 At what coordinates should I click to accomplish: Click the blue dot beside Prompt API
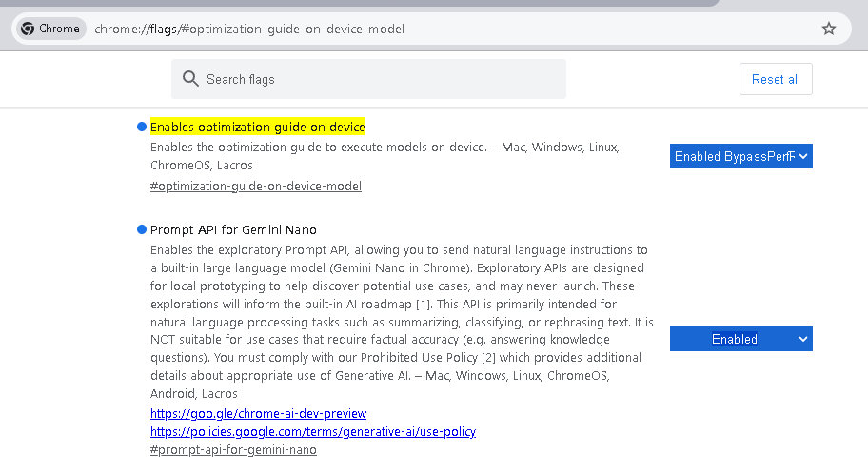pyautogui.click(x=142, y=229)
